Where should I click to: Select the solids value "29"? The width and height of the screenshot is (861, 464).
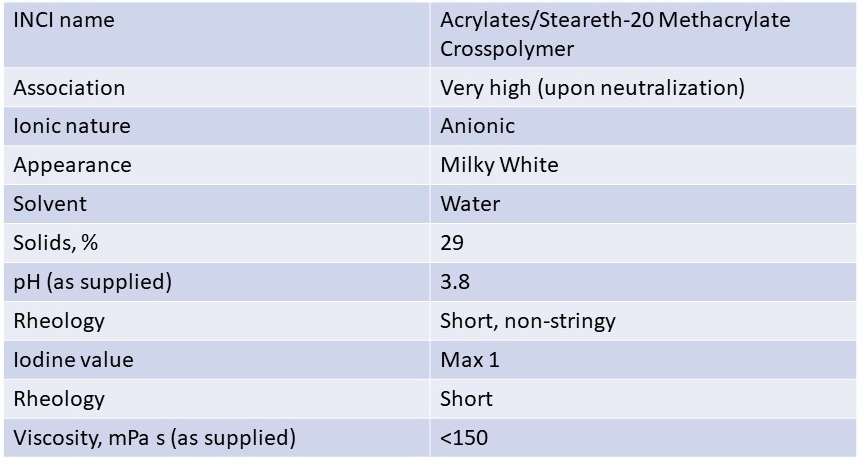(x=452, y=243)
